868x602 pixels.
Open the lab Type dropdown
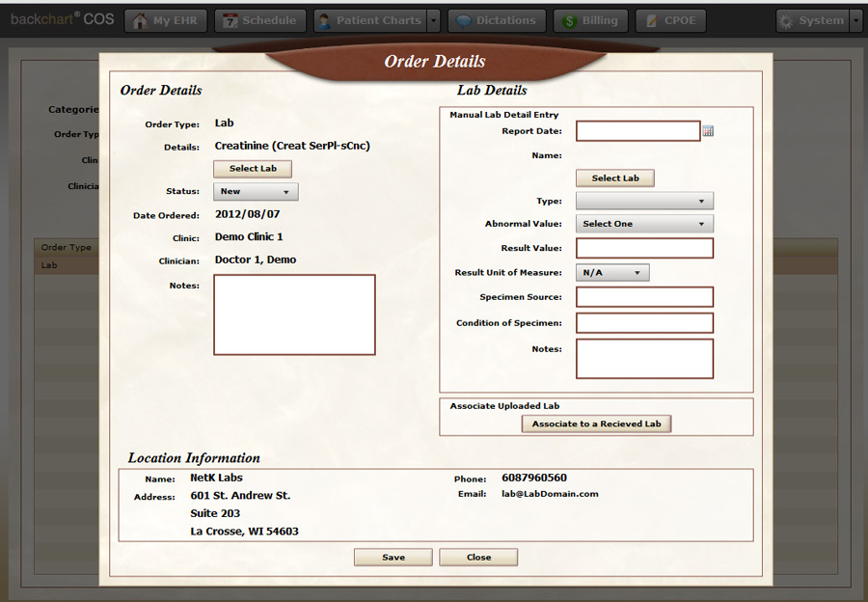[644, 201]
